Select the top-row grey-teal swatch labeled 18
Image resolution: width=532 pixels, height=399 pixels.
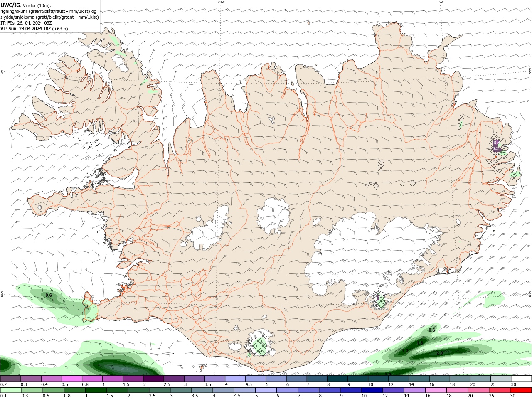tap(460, 379)
